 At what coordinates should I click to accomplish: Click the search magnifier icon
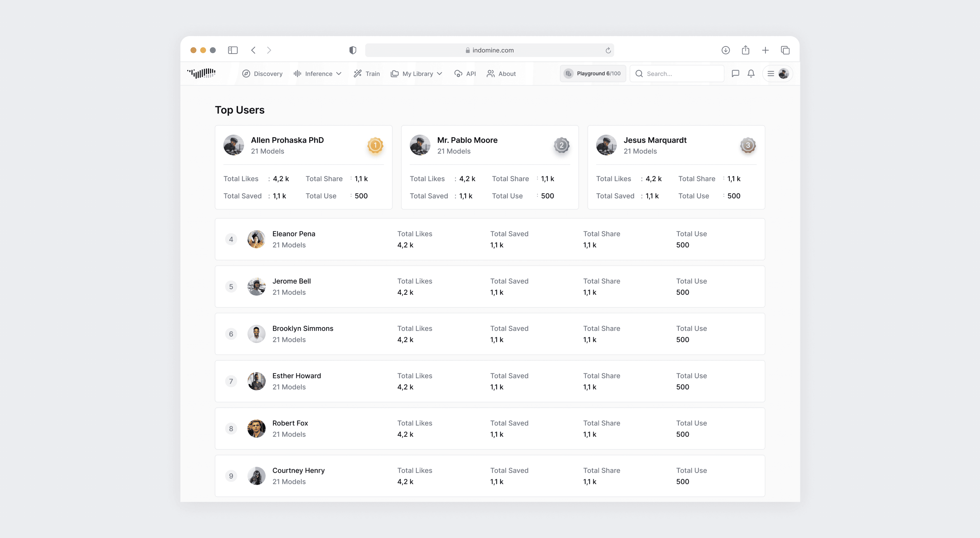point(640,73)
